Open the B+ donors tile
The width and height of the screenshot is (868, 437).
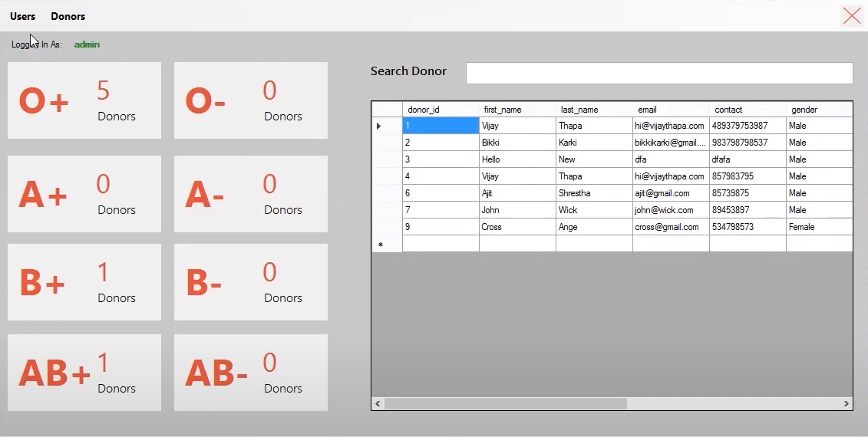click(x=84, y=282)
